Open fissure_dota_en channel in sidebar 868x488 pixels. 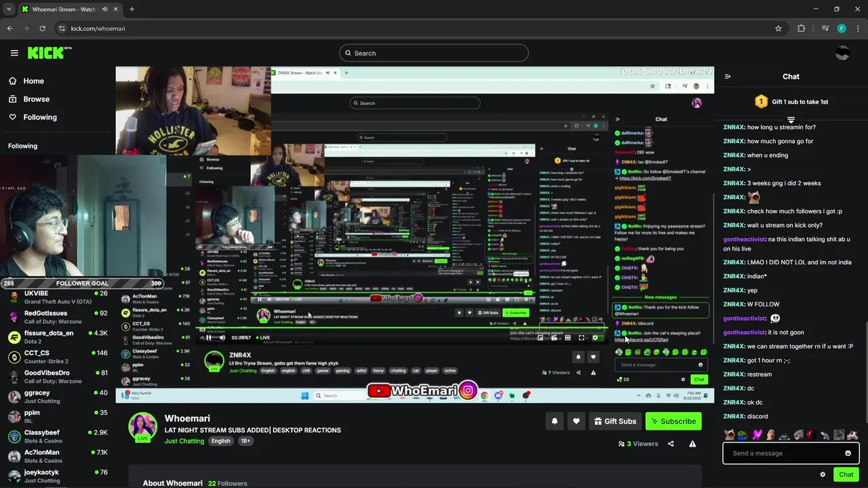58,337
